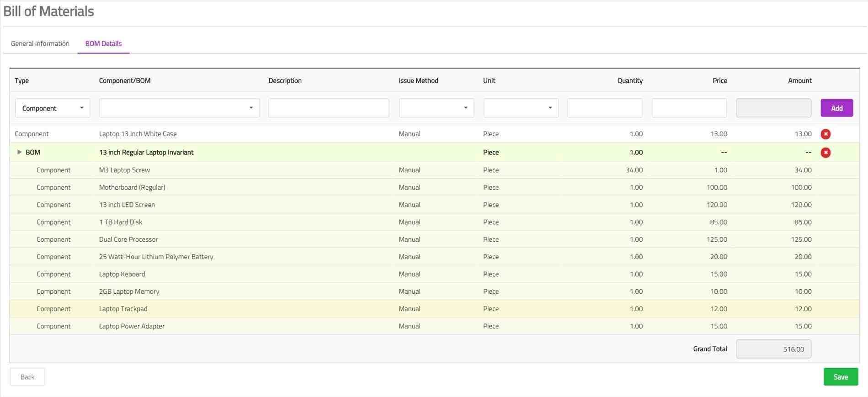
Task: Select the M3 Laptop Screw row
Action: pos(434,170)
